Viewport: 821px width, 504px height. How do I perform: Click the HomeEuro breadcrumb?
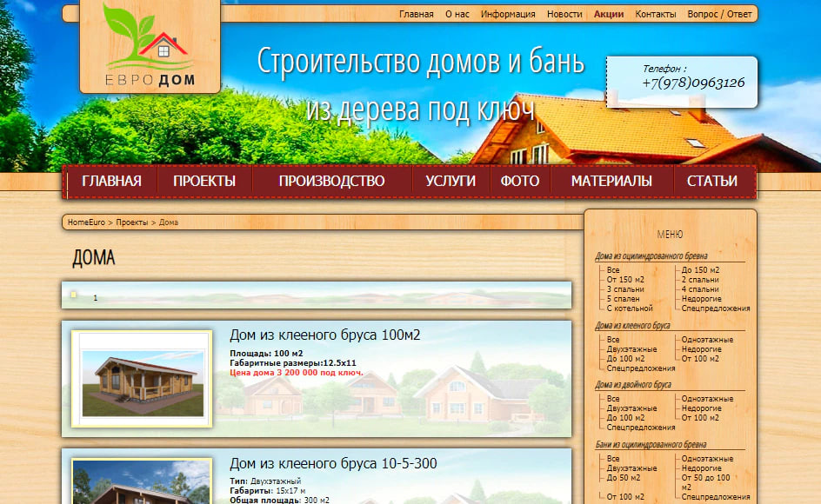[86, 222]
